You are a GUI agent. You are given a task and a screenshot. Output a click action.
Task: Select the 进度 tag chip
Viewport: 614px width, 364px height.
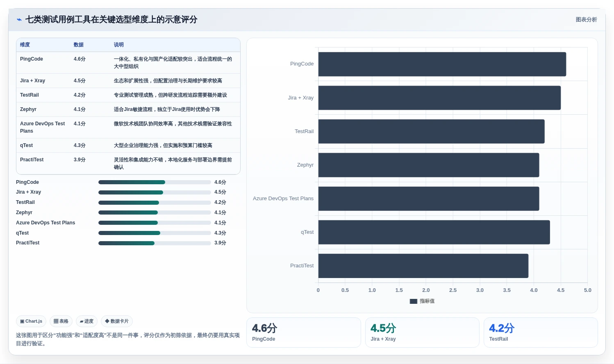(86, 321)
